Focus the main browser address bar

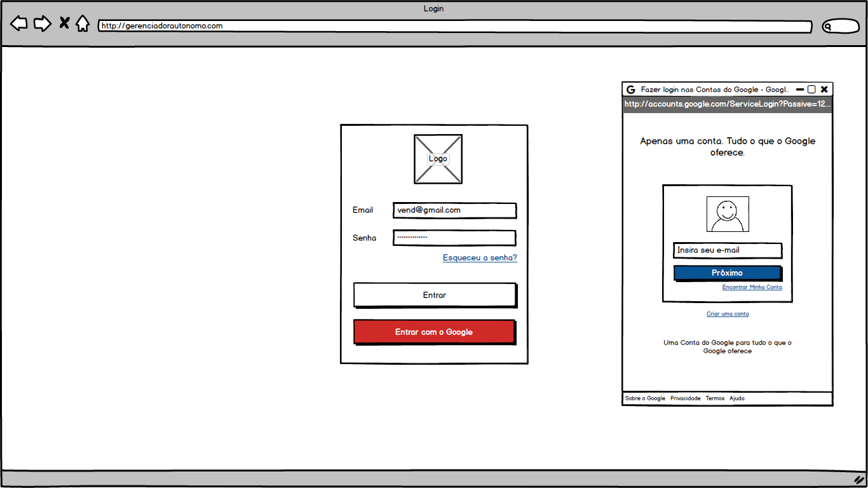tap(454, 26)
